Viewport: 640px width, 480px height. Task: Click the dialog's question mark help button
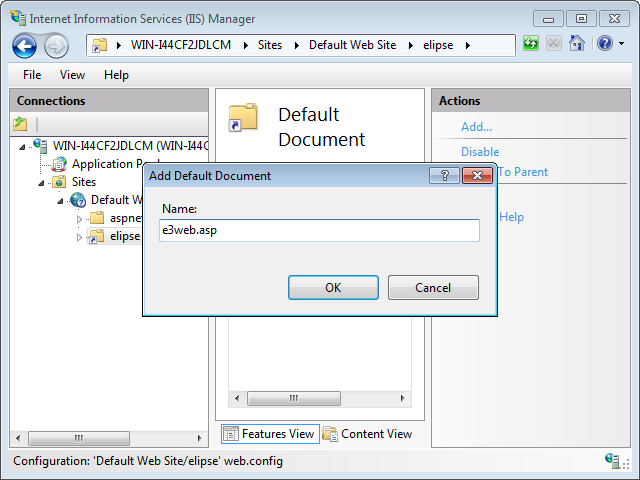pos(444,176)
